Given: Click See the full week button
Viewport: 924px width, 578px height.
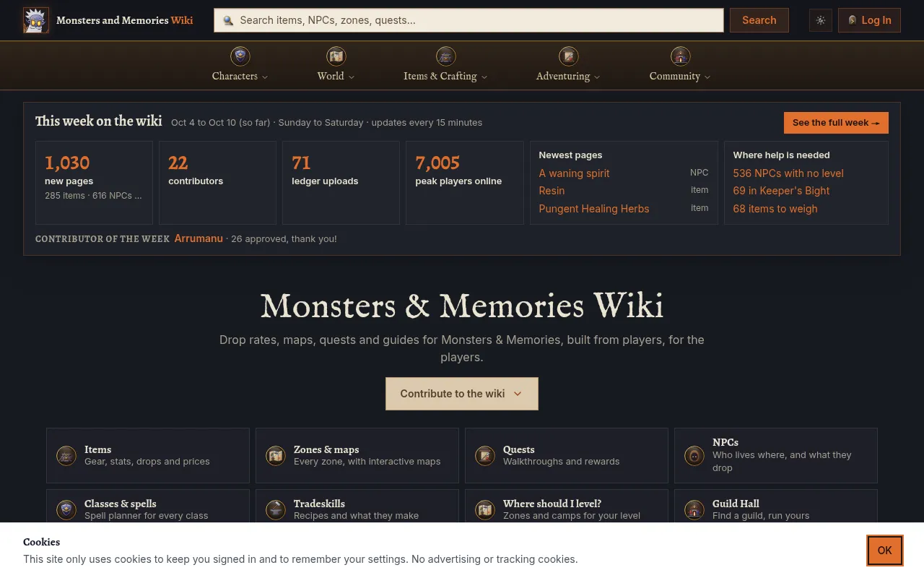Looking at the screenshot, I should pos(836,123).
